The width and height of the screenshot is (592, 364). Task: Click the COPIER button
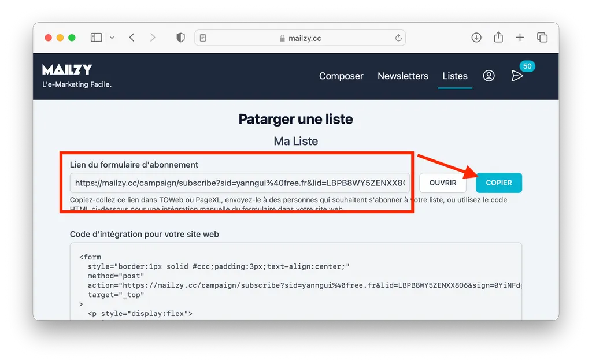[499, 183]
